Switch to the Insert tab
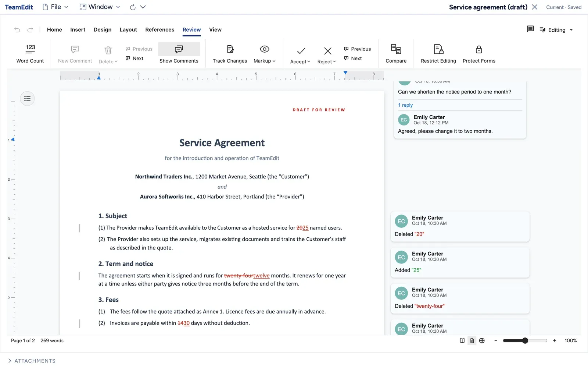 (x=78, y=30)
